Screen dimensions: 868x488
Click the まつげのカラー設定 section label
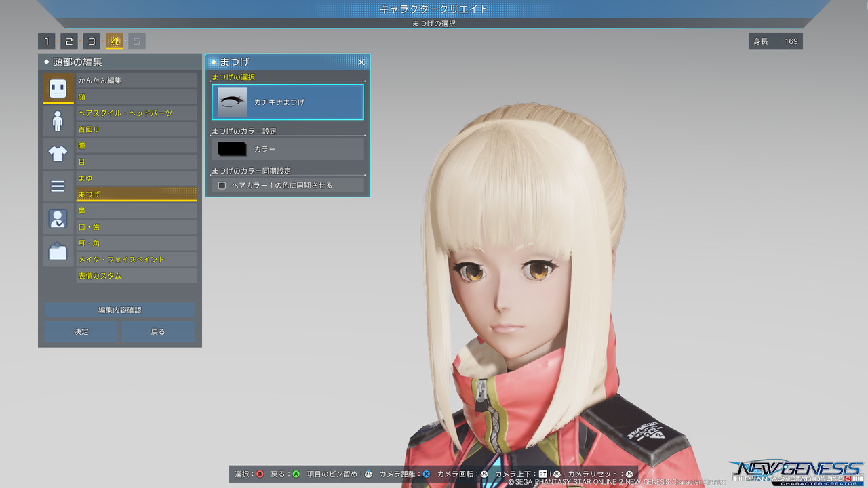pos(244,131)
